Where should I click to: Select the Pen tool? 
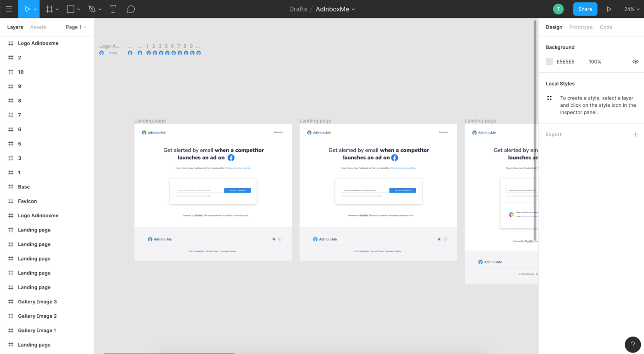tap(92, 9)
